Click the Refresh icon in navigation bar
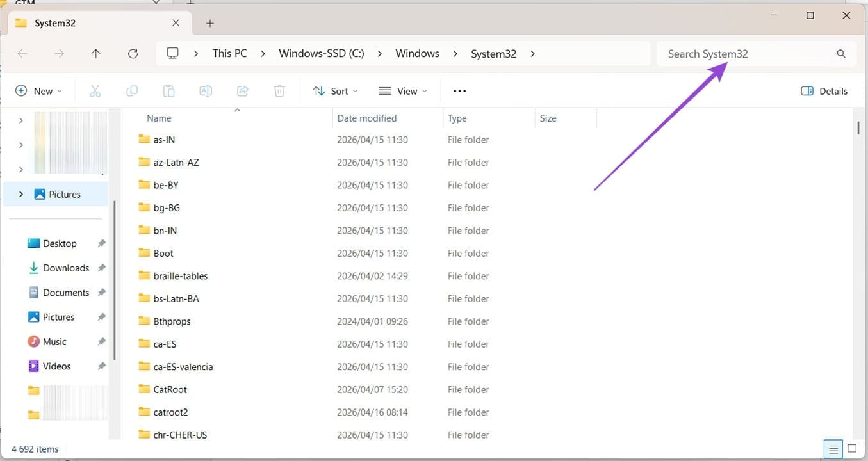 click(133, 53)
